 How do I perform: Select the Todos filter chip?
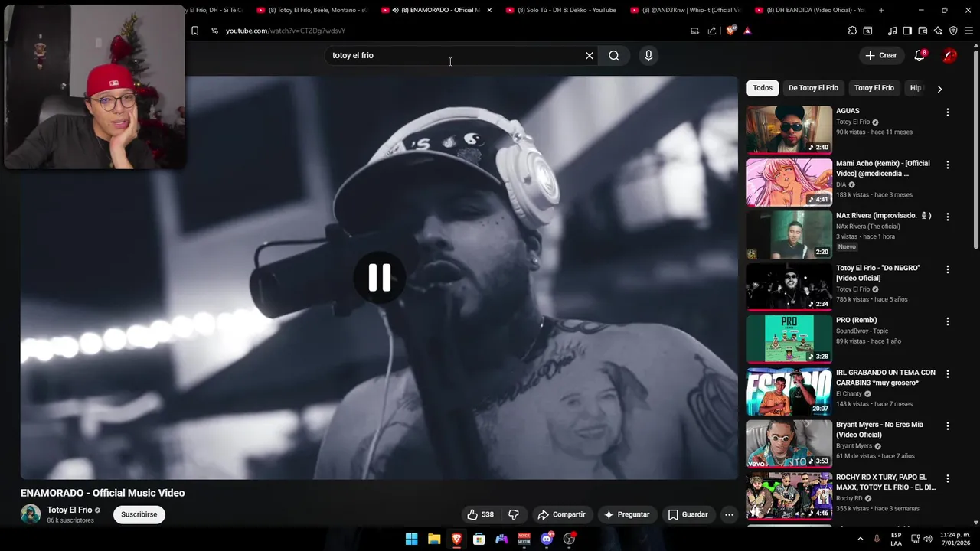(x=763, y=88)
